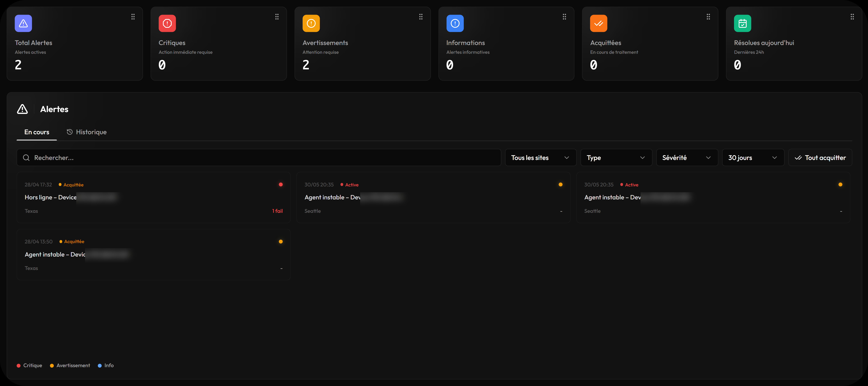Click the Avertissements card title
This screenshot has width=868, height=386.
point(325,43)
